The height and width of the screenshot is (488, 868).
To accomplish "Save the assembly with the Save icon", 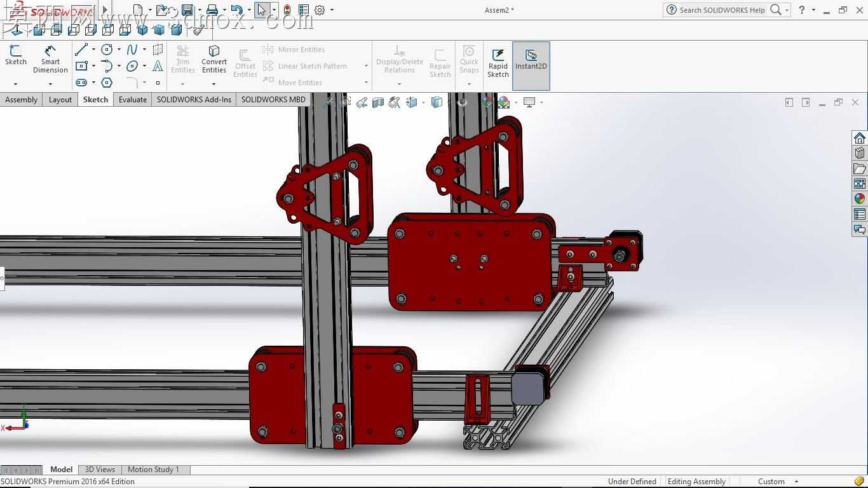I will pyautogui.click(x=187, y=10).
